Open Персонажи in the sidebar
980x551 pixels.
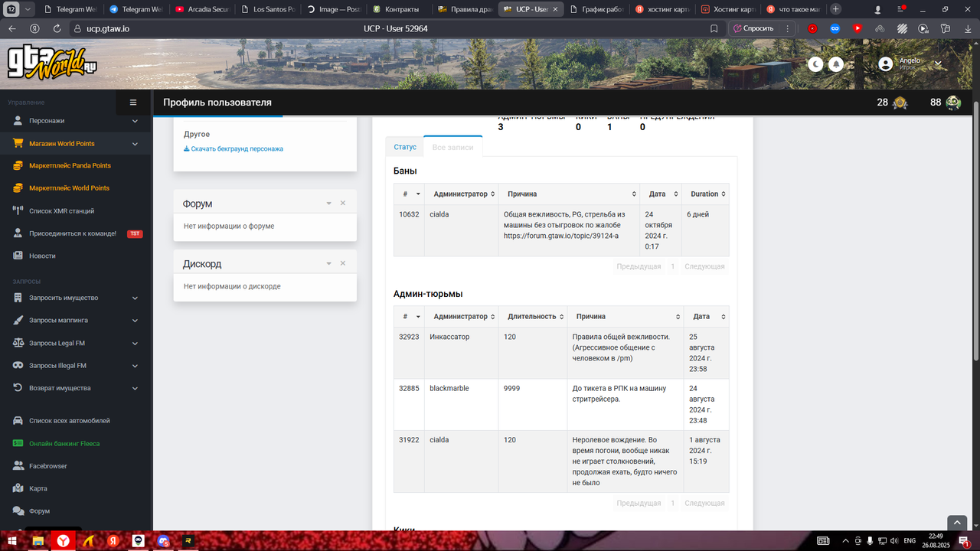(x=47, y=121)
